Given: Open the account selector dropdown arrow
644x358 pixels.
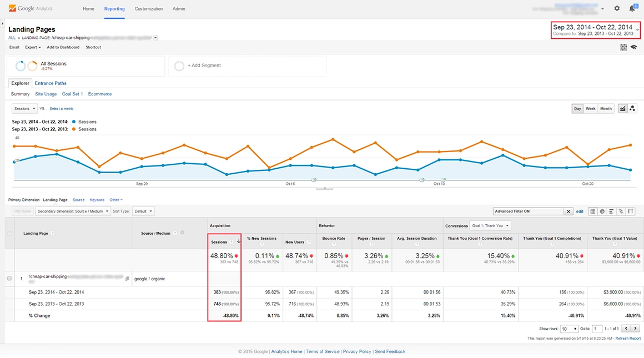Looking at the screenshot, I should click(x=602, y=9).
